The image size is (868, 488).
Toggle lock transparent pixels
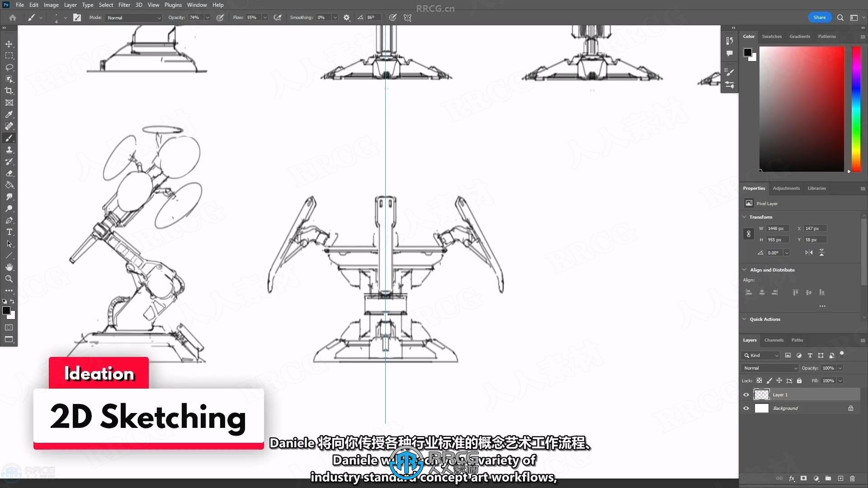tap(759, 380)
